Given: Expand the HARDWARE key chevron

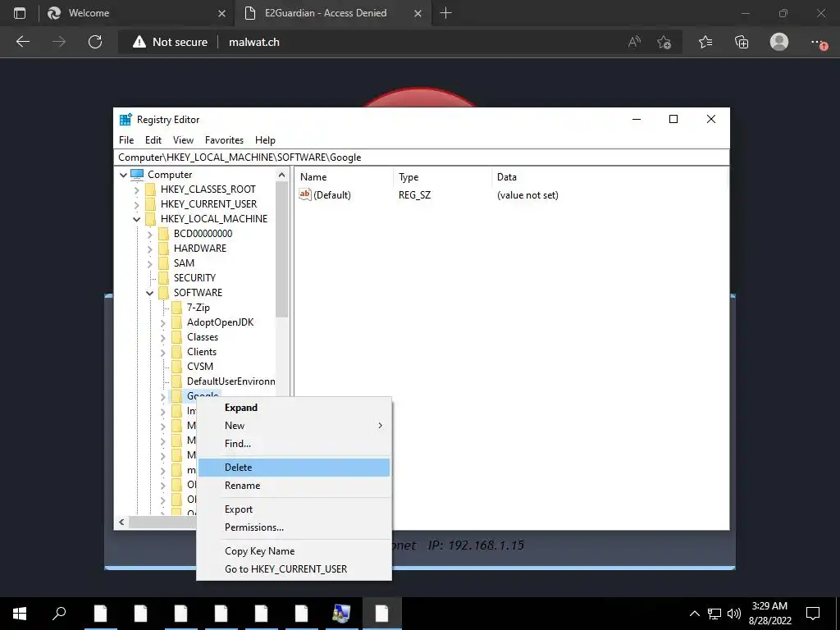Looking at the screenshot, I should tap(149, 249).
